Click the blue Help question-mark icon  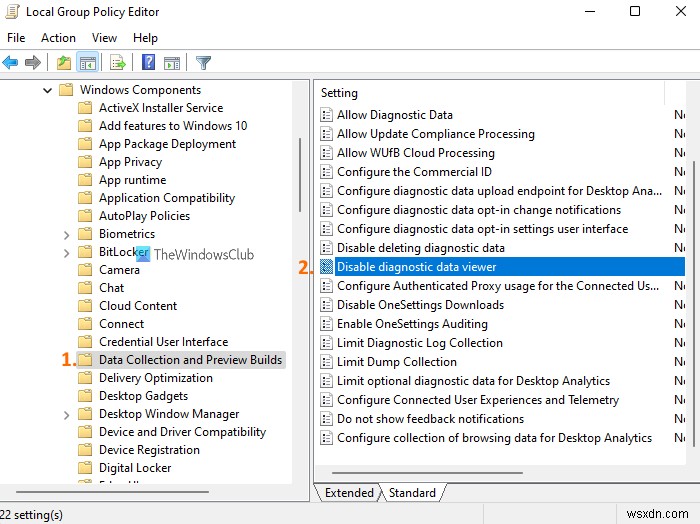click(x=148, y=62)
